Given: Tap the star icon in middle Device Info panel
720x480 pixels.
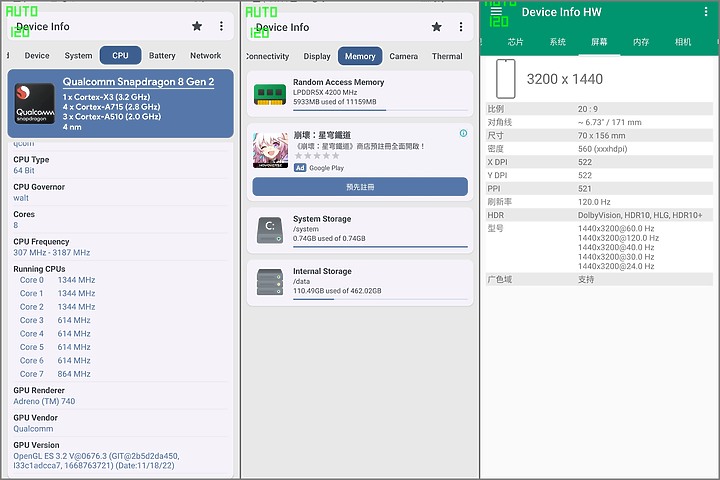Looking at the screenshot, I should coord(437,27).
